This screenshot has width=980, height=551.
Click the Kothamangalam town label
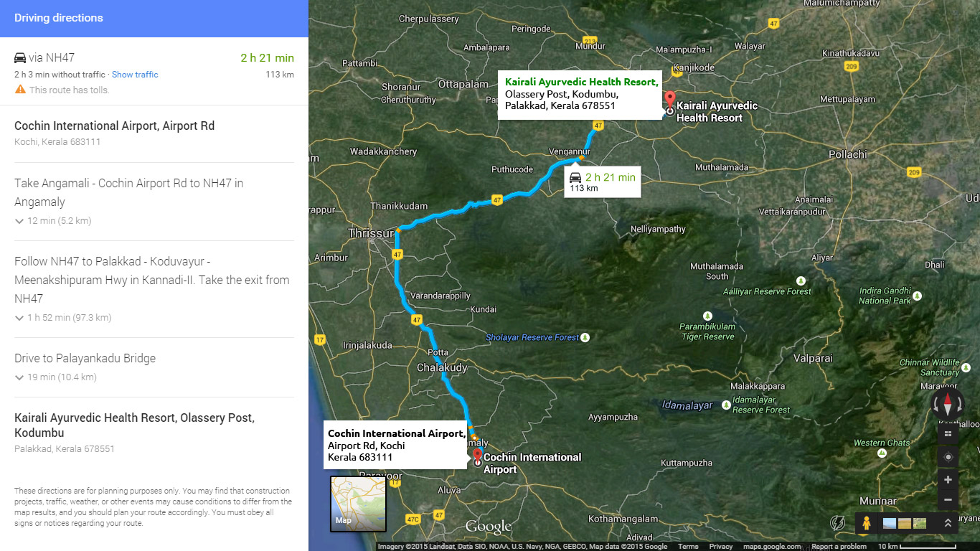click(623, 519)
